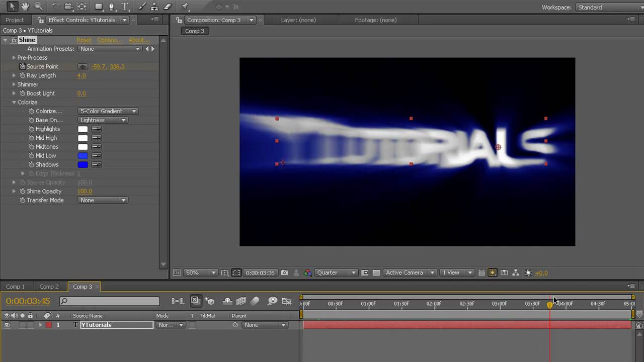Screen dimensions: 644x362
Task: Select the Puppet Pin tool
Action: point(185,7)
